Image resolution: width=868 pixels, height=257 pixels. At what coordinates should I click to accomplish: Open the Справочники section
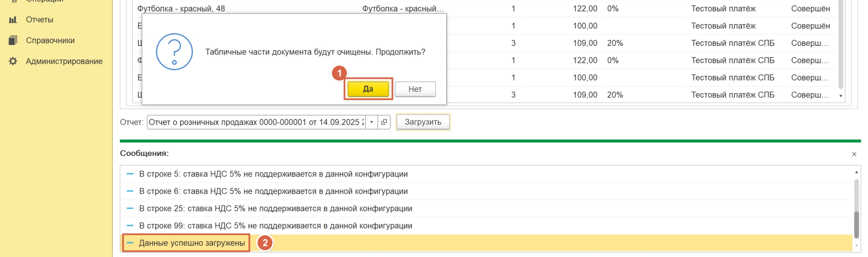tap(50, 40)
